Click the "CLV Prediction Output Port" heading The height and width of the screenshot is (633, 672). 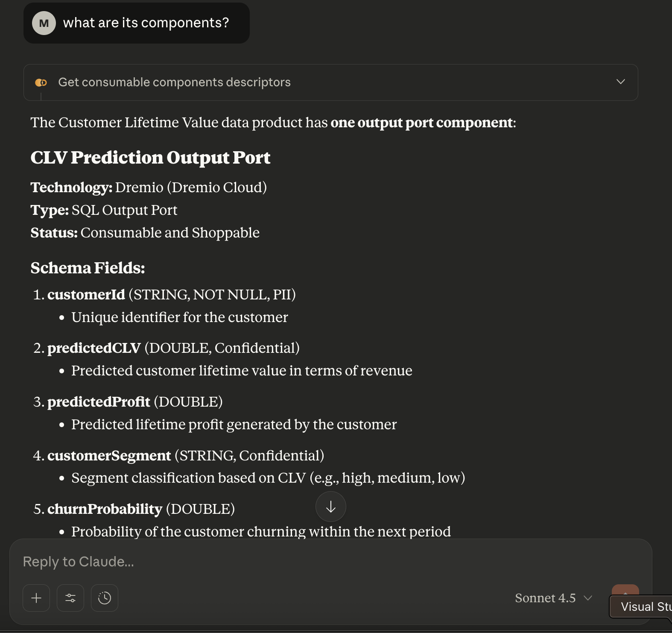(x=150, y=158)
